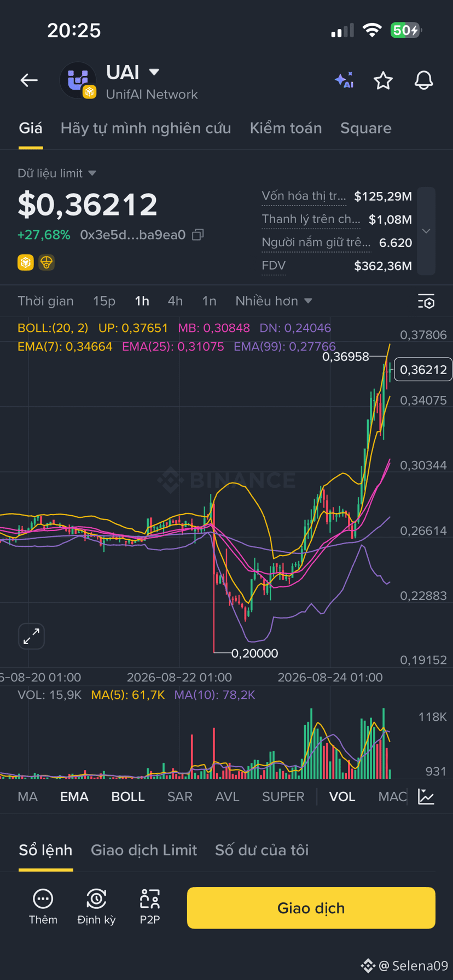Toggle BOLL indicator
This screenshot has height=980, width=453.
128,796
